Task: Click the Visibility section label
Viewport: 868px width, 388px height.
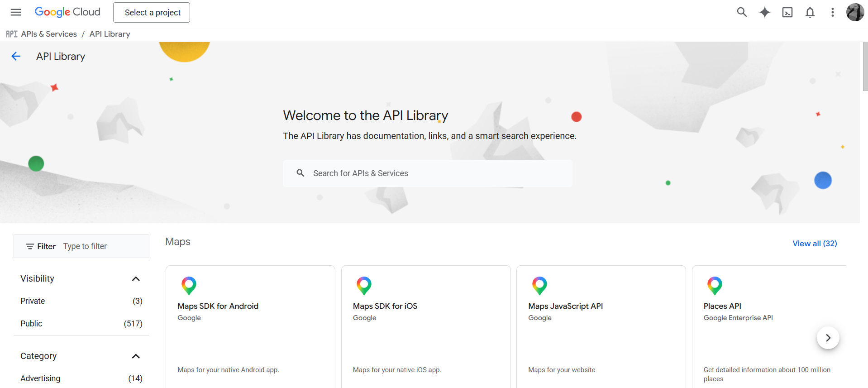Action: 37,278
